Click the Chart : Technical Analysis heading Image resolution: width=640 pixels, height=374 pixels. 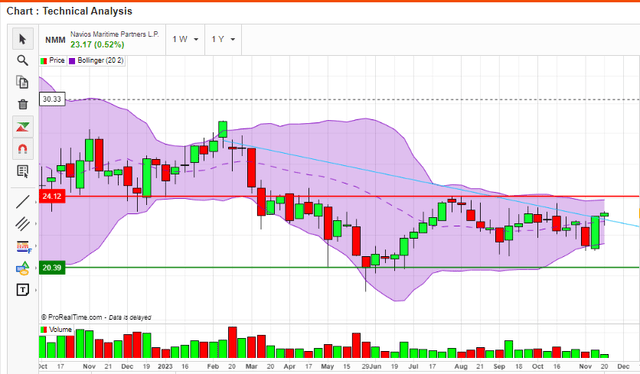pos(69,11)
